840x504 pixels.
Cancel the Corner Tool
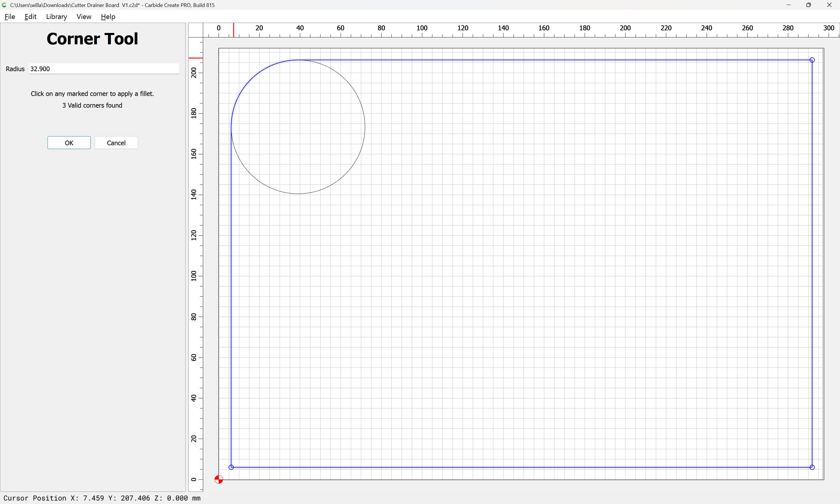pyautogui.click(x=116, y=143)
